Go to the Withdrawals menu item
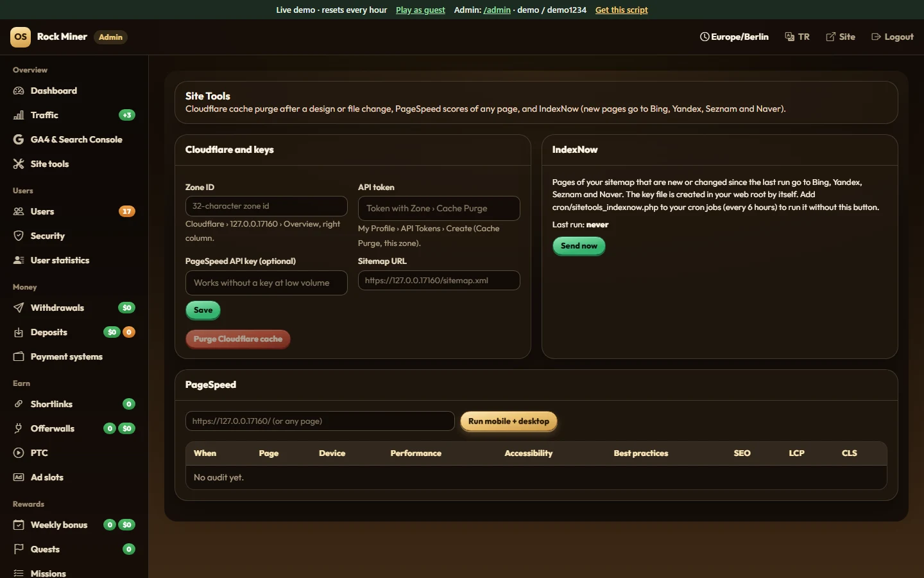Image resolution: width=924 pixels, height=578 pixels. click(74, 308)
